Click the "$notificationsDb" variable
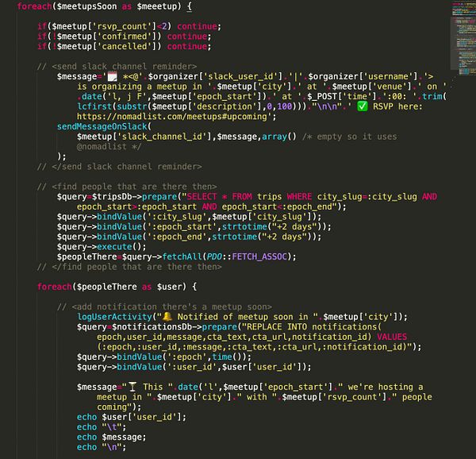This screenshot has width=476, height=459. coord(152,327)
